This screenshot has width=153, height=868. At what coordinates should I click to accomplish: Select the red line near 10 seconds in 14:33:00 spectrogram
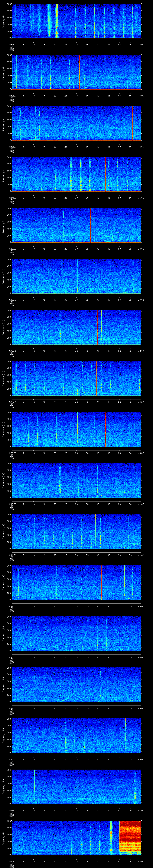pos(35,123)
